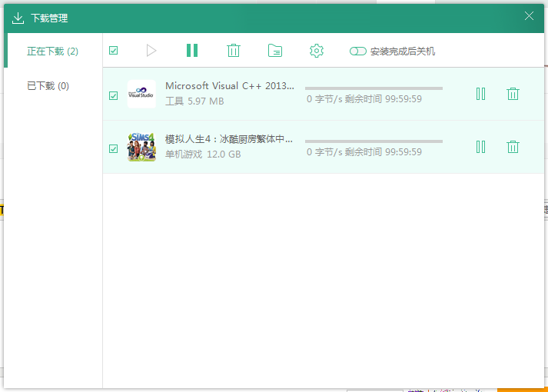
Task: Click speed text in the Visual C++ 2013 download row
Action: coord(364,99)
